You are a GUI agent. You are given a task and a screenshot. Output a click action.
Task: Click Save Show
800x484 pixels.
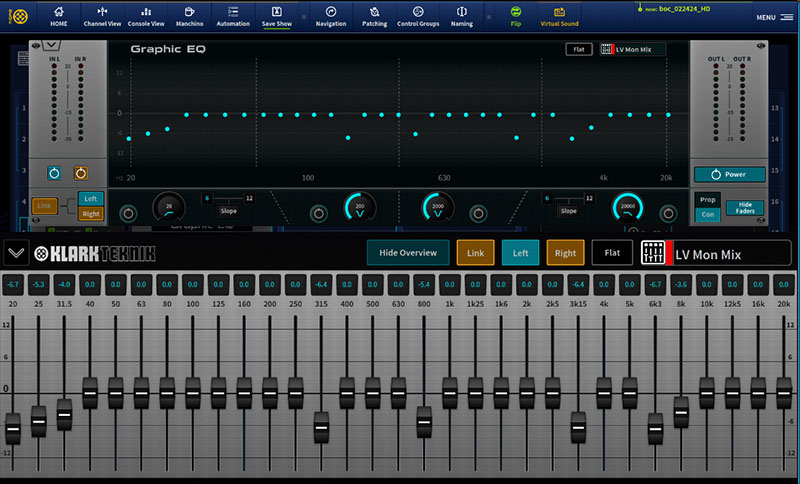pos(277,16)
